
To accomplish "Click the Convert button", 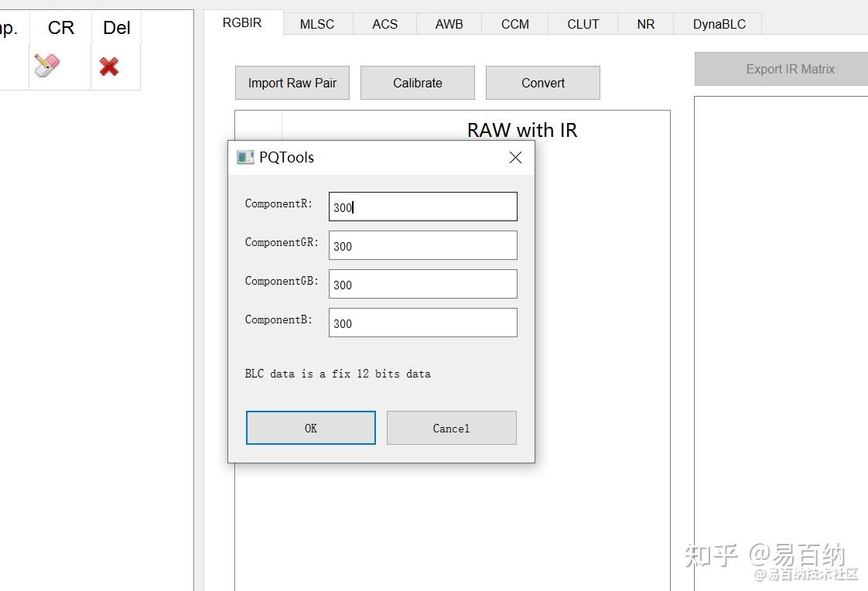I will point(542,82).
